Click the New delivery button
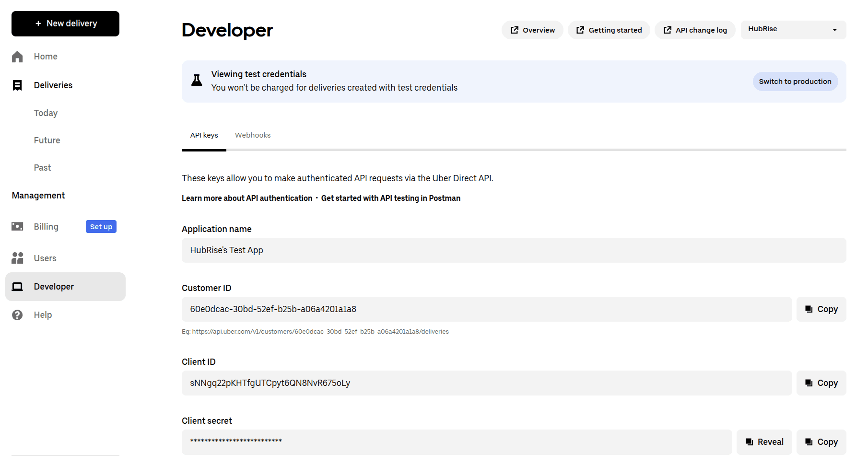 [x=65, y=23]
